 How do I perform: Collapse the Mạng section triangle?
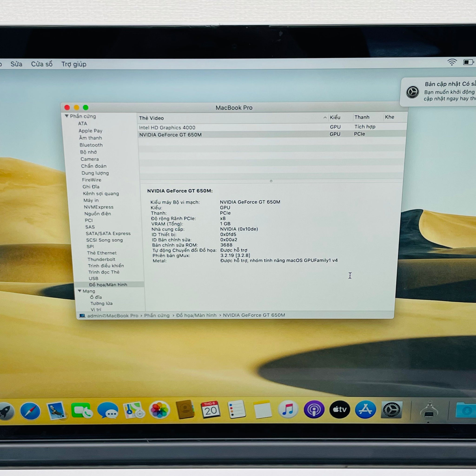click(79, 291)
